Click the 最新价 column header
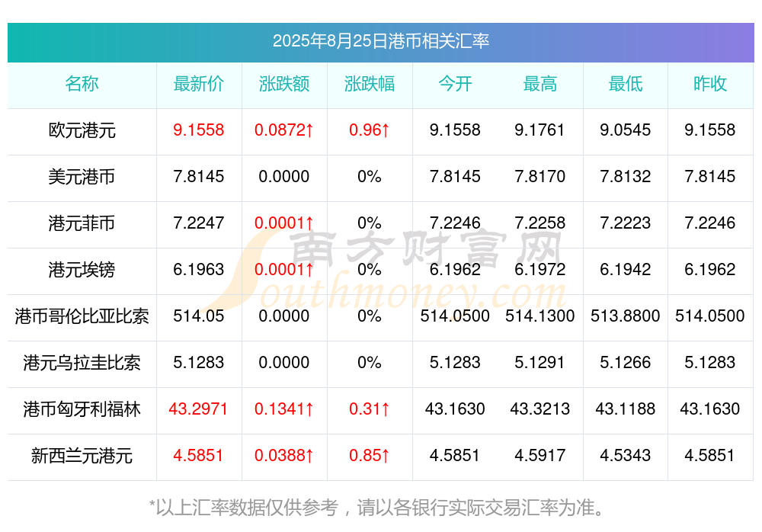 click(199, 84)
